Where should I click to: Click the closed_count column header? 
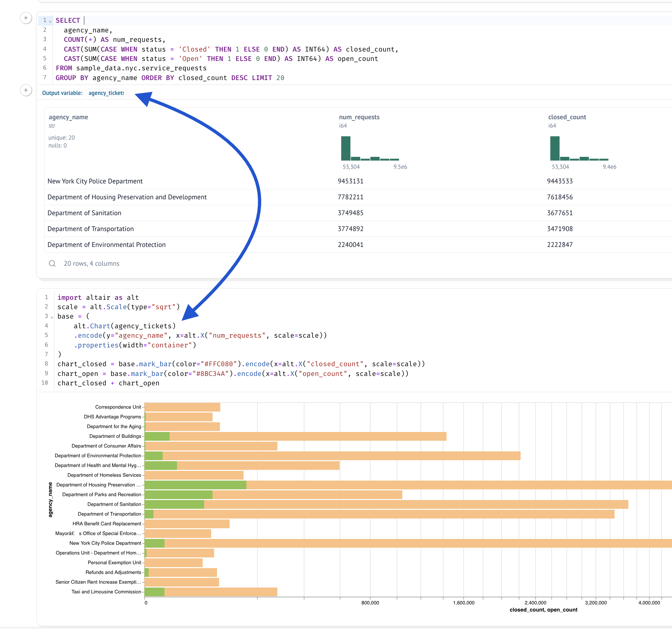click(x=567, y=117)
